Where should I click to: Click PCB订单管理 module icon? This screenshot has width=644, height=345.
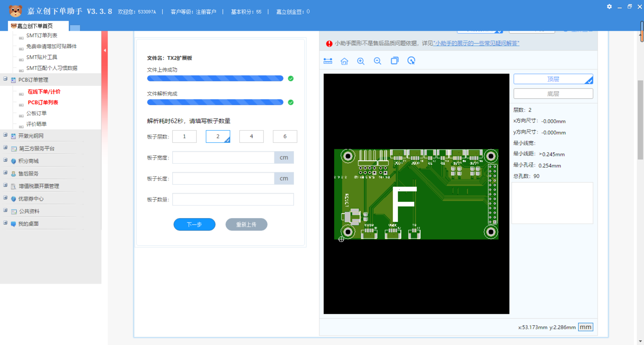click(13, 80)
